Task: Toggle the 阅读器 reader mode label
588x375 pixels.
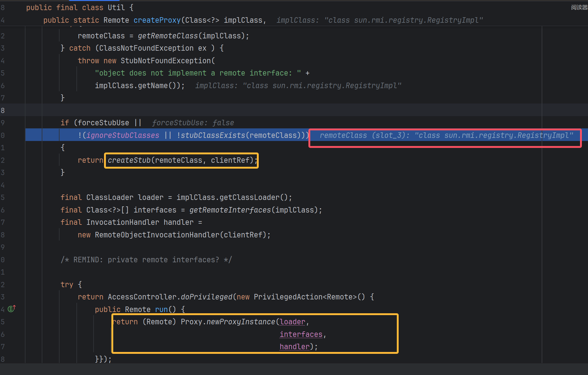Action: [579, 7]
